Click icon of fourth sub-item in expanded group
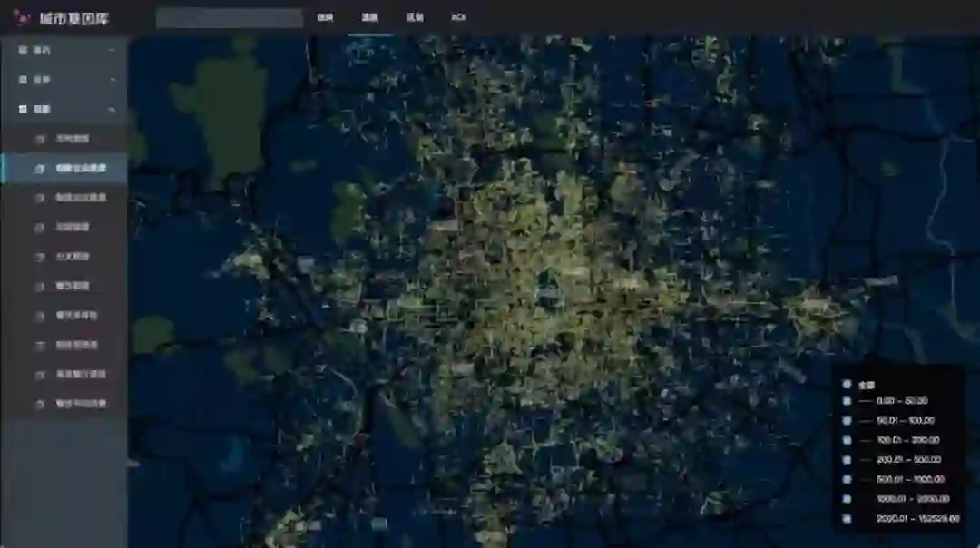980x548 pixels. point(40,227)
